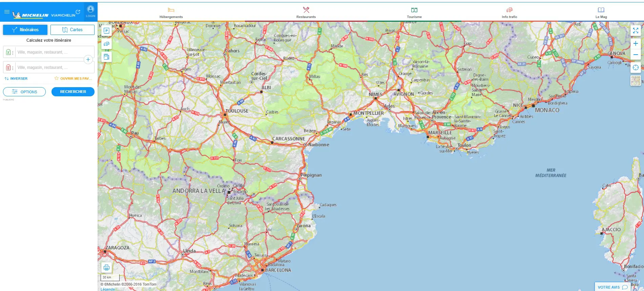Open the hamburger menu
The image size is (644, 291).
click(7, 12)
